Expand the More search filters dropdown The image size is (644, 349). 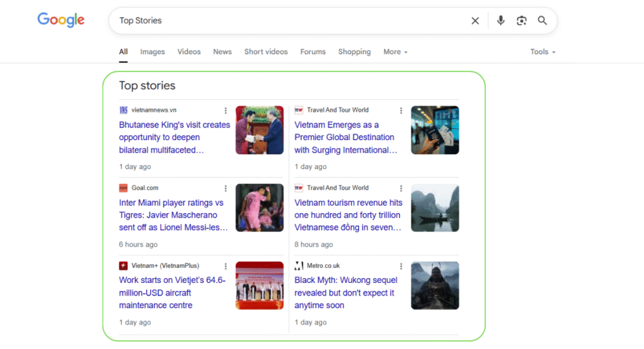coord(395,52)
